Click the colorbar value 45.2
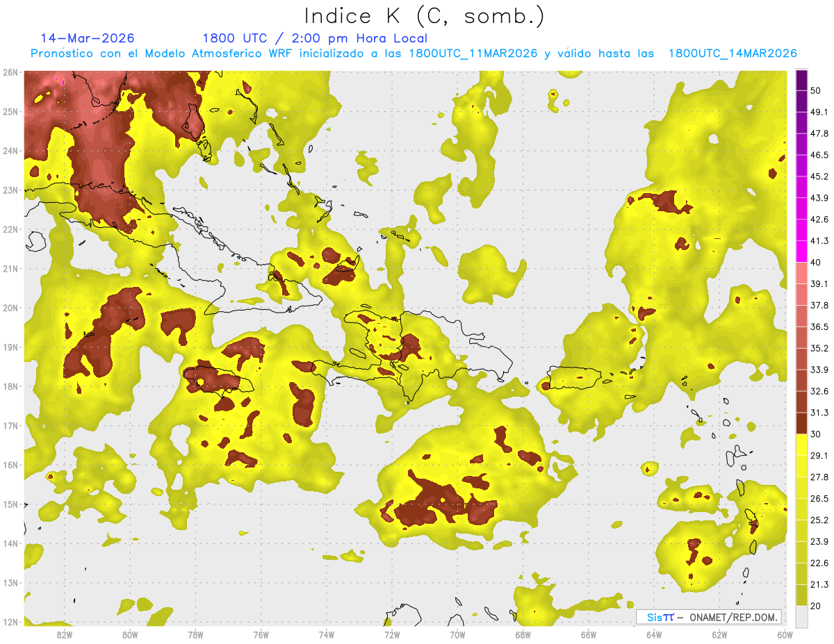Image resolution: width=834 pixels, height=644 pixels. 819,176
